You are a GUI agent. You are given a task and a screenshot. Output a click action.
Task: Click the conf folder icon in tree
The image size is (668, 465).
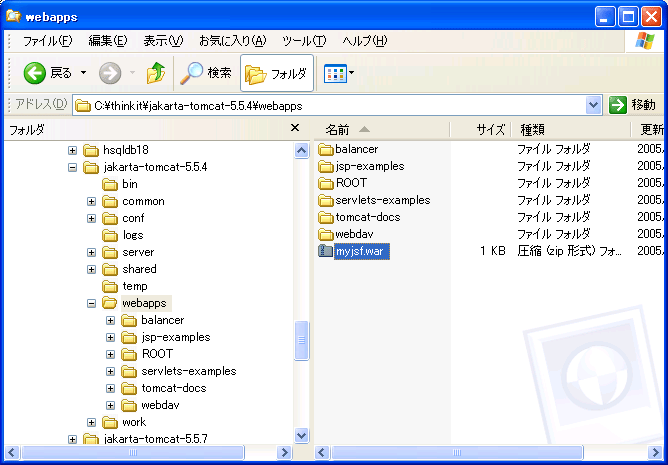tap(109, 219)
